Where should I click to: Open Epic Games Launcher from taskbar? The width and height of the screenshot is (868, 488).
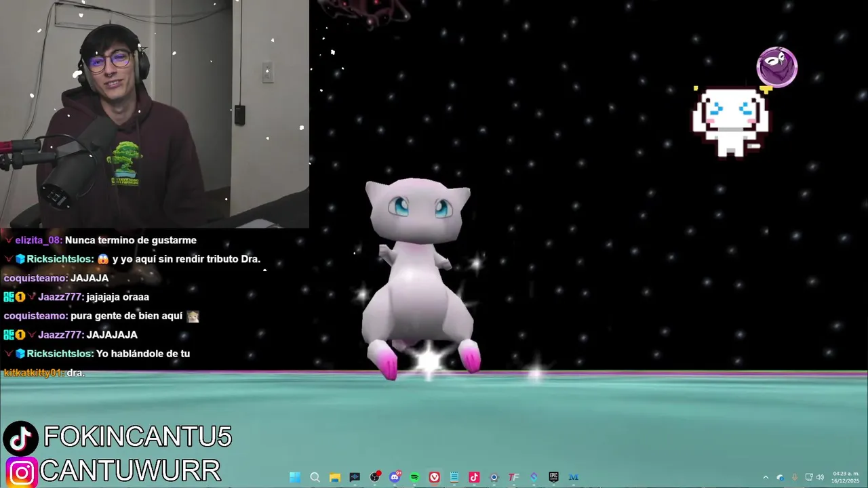pos(554,477)
